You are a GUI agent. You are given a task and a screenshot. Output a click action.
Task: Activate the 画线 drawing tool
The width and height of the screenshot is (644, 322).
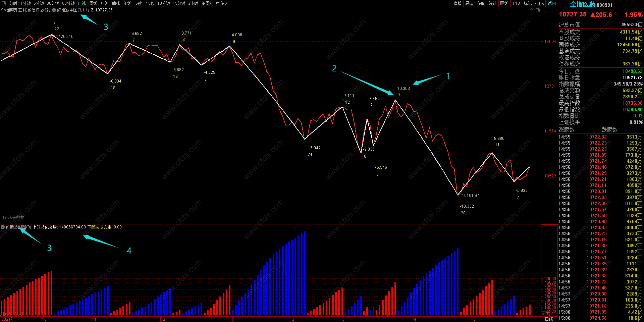point(504,3)
